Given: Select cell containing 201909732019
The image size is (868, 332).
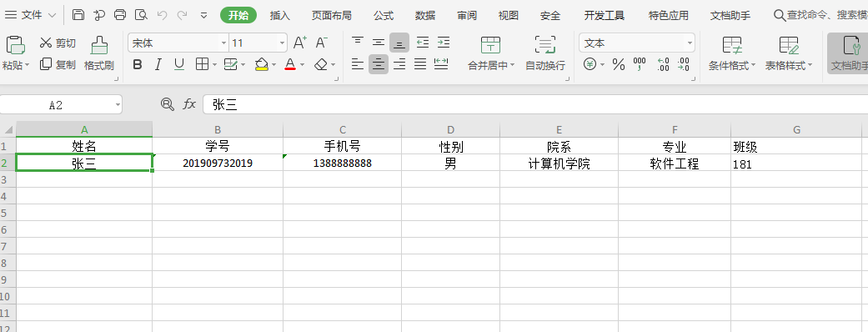Looking at the screenshot, I should [218, 163].
